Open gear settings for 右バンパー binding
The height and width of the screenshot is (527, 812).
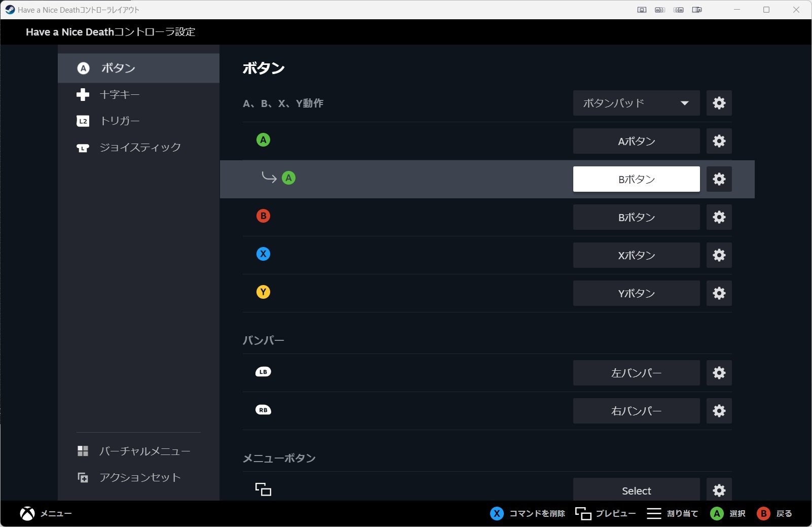click(x=719, y=411)
